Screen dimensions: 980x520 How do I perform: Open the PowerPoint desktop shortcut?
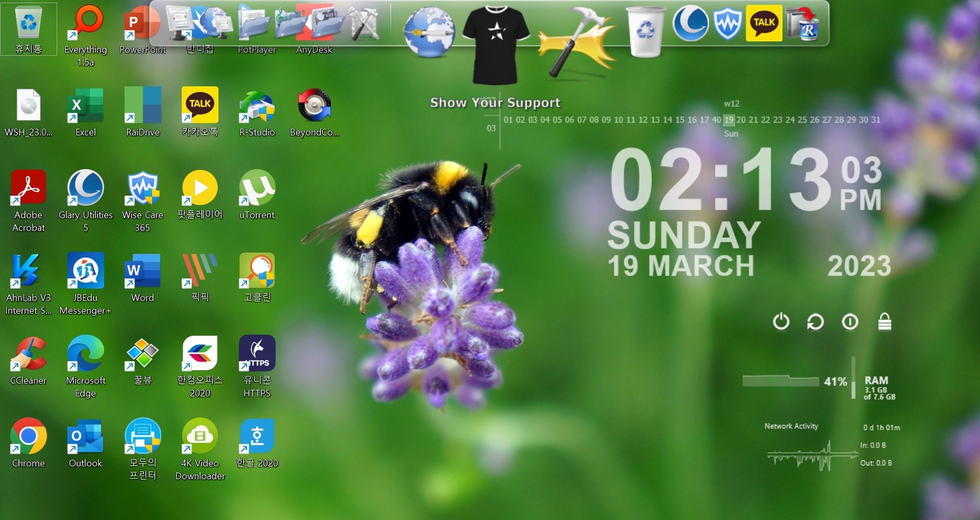click(143, 29)
